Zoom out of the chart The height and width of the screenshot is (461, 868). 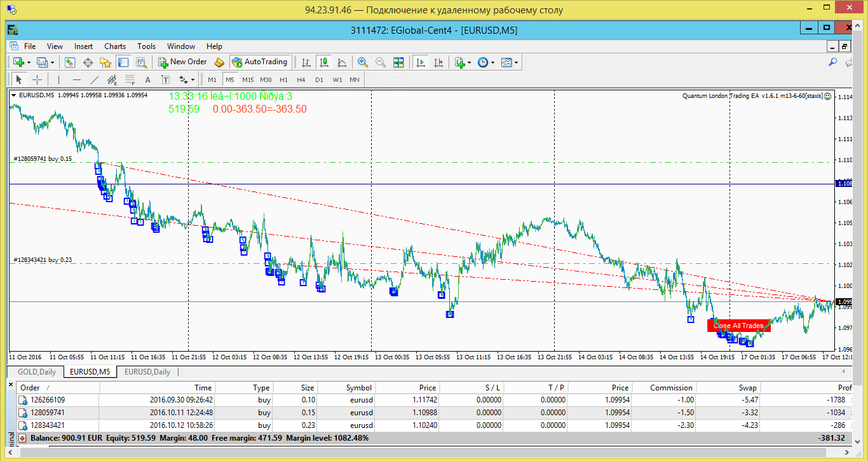[381, 62]
